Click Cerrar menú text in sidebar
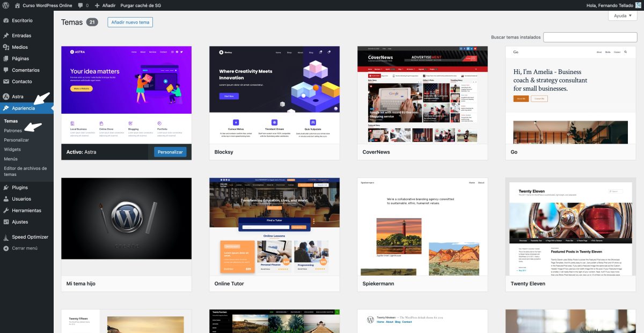This screenshot has height=333, width=644. click(x=25, y=248)
